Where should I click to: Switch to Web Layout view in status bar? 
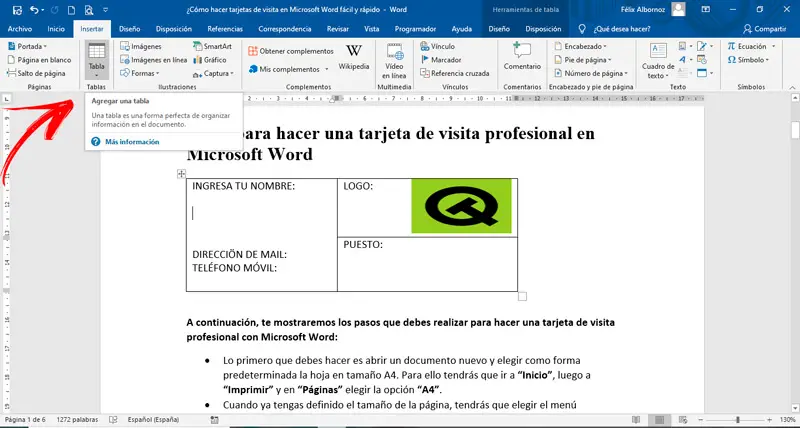tap(683, 420)
